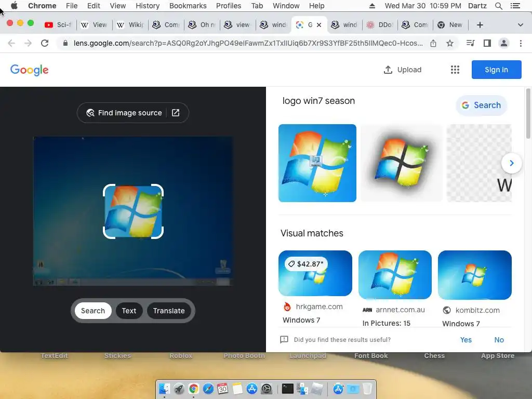The height and width of the screenshot is (399, 532).
Task: Click the results panel vertical scrollbar
Action: click(528, 113)
